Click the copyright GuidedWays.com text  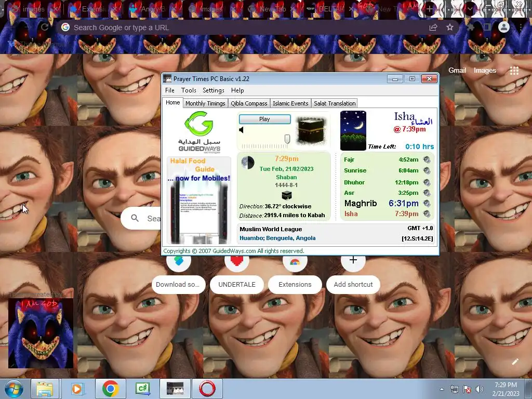(234, 251)
